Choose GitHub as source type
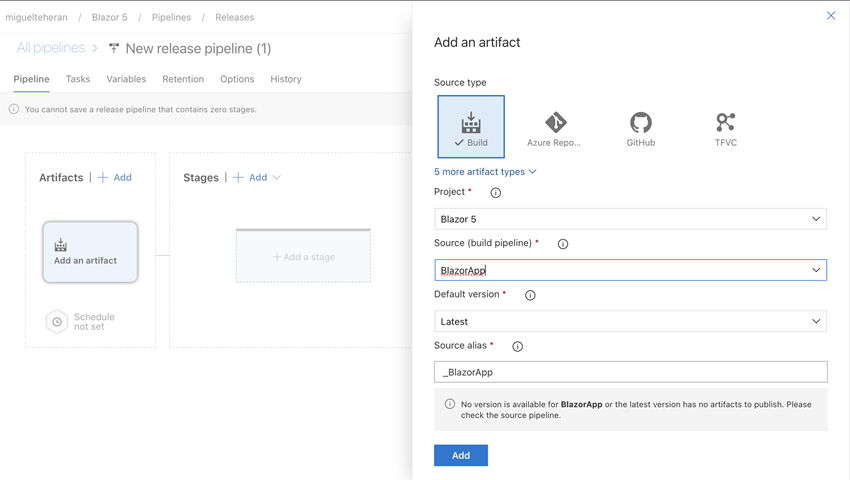850x480 pixels. (641, 129)
